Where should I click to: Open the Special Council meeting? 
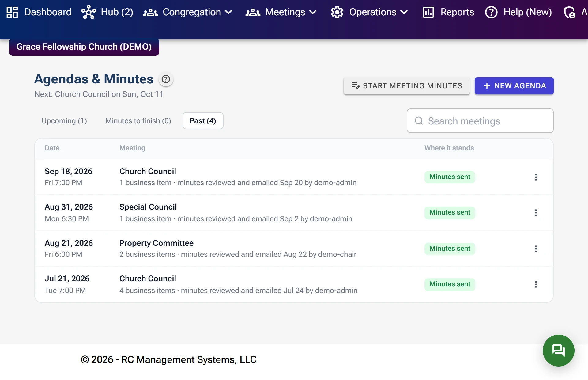pyautogui.click(x=148, y=207)
